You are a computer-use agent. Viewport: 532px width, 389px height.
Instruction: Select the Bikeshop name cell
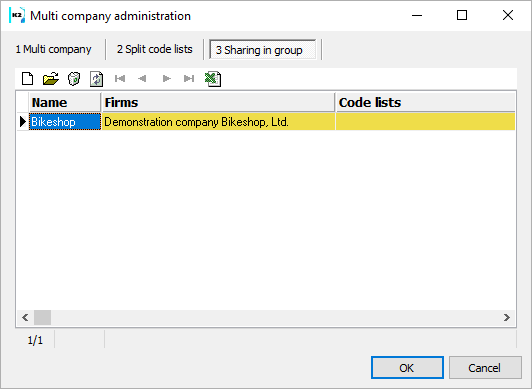coord(65,122)
